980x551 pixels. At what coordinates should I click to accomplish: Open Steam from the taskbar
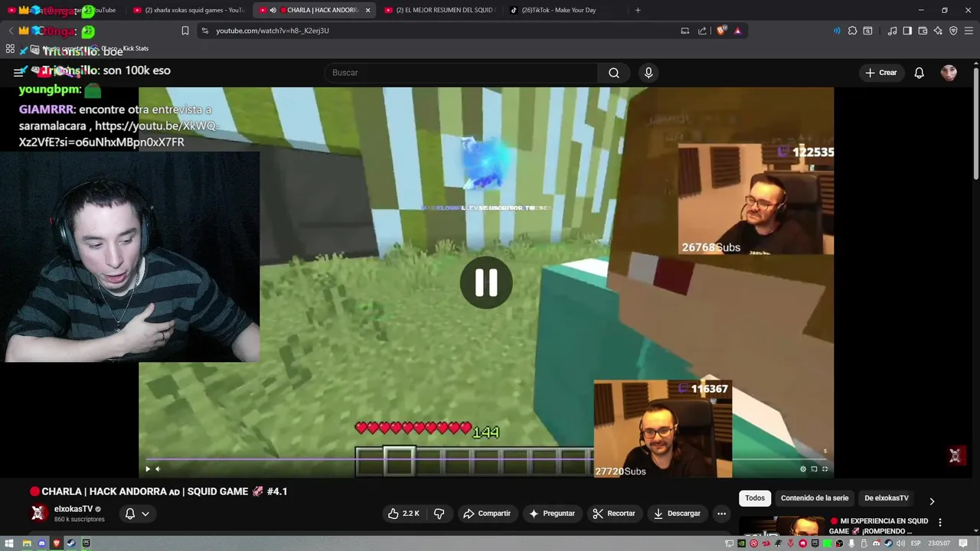(71, 543)
